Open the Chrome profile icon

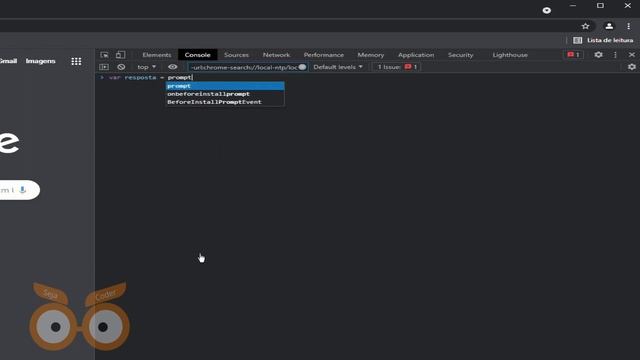pyautogui.click(x=609, y=26)
